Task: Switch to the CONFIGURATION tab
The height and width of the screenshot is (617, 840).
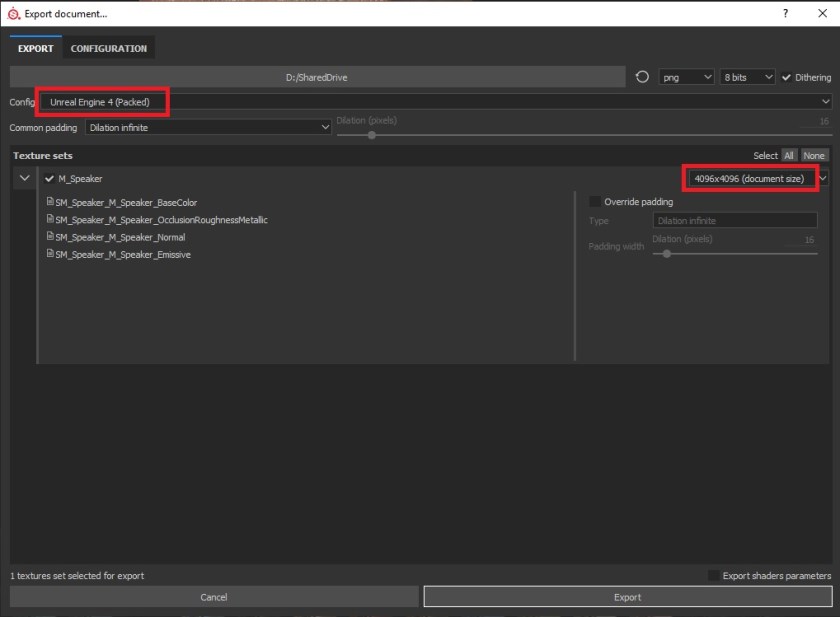Action: (x=108, y=48)
